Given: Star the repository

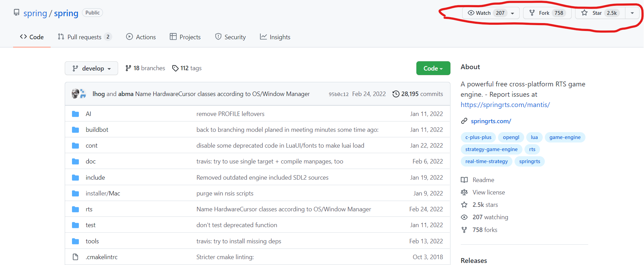Looking at the screenshot, I should (600, 13).
